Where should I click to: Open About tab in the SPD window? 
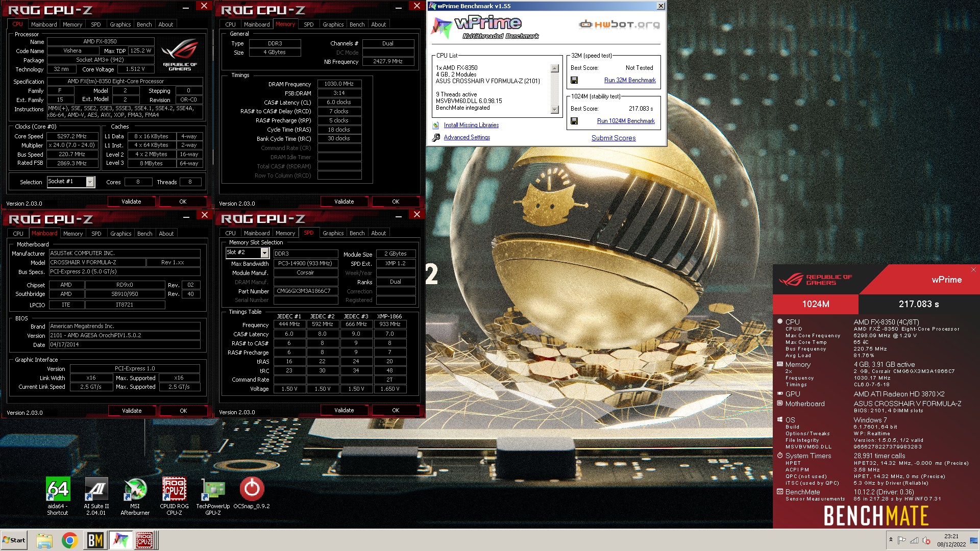pyautogui.click(x=379, y=233)
